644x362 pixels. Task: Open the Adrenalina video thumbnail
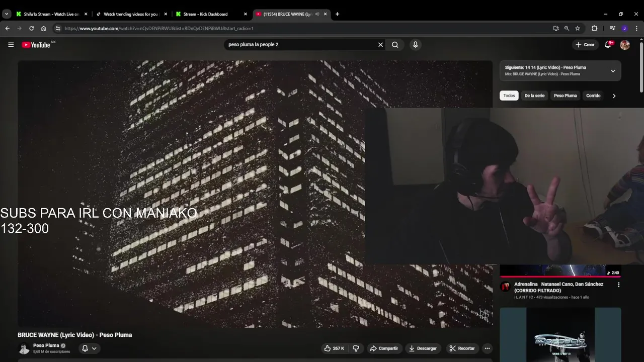[x=560, y=270]
